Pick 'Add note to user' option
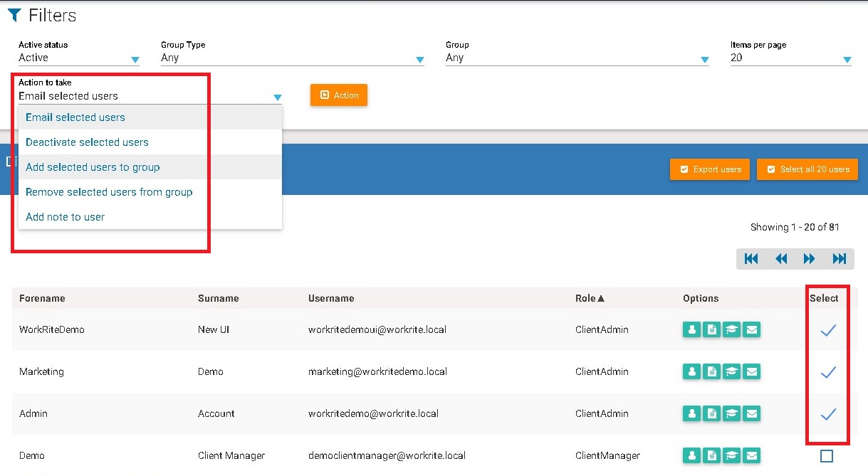 click(65, 217)
